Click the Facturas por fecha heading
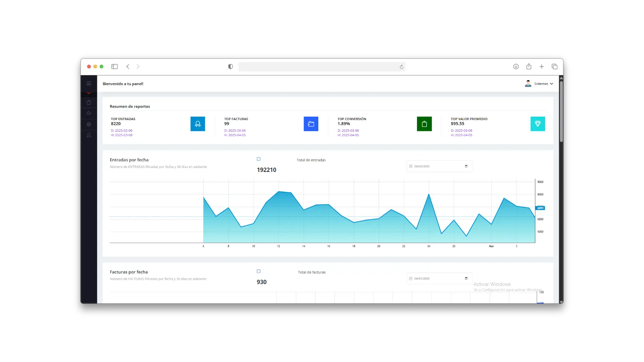Image resolution: width=644 pixels, height=362 pixels. pyautogui.click(x=129, y=272)
